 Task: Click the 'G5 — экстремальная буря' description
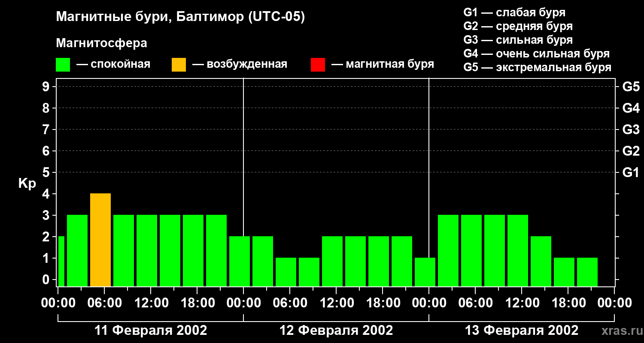[x=538, y=67]
